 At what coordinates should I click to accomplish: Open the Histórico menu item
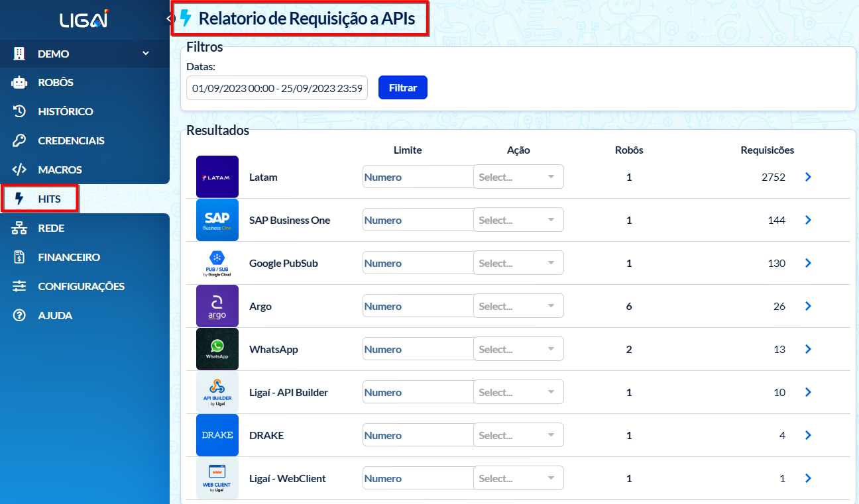pyautogui.click(x=85, y=111)
